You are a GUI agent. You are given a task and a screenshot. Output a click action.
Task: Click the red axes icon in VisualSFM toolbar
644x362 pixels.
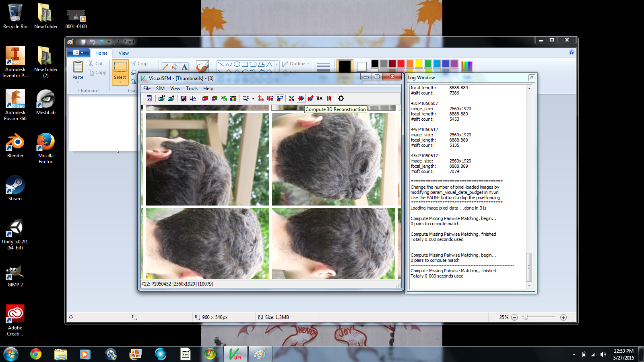pos(261,99)
